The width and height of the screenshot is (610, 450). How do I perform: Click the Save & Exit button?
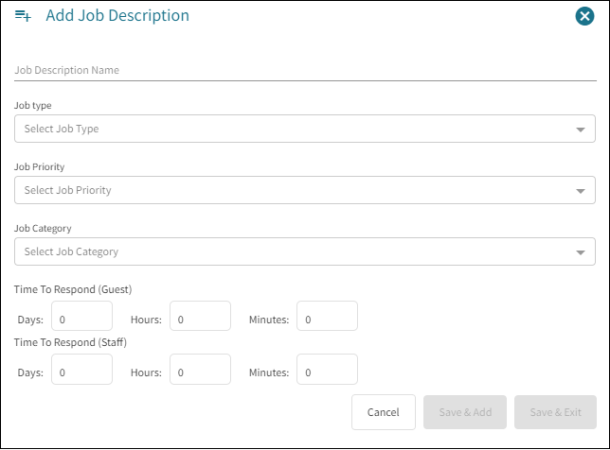pyautogui.click(x=555, y=412)
